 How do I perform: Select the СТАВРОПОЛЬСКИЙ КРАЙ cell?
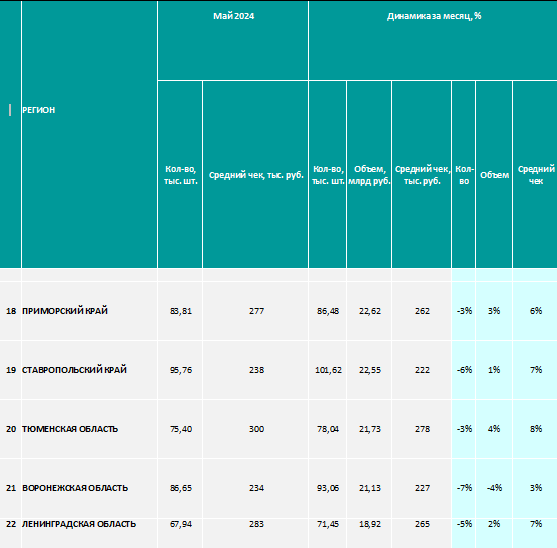point(89,370)
